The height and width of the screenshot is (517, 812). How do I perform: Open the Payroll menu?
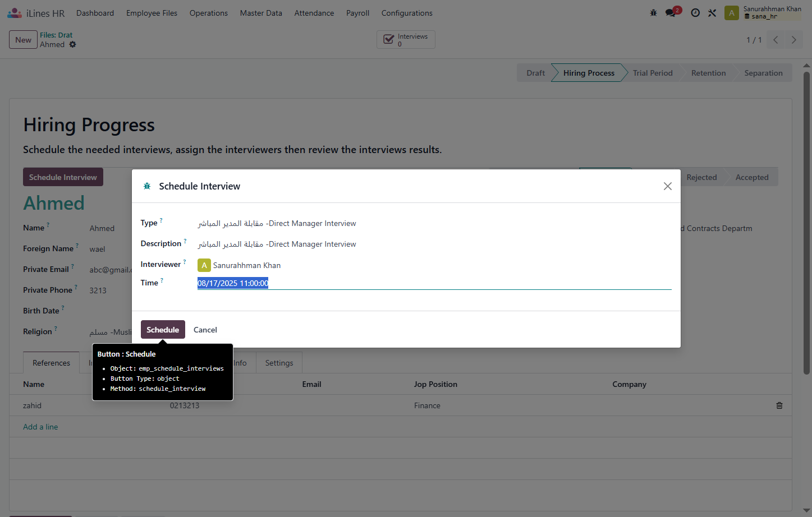[357, 13]
